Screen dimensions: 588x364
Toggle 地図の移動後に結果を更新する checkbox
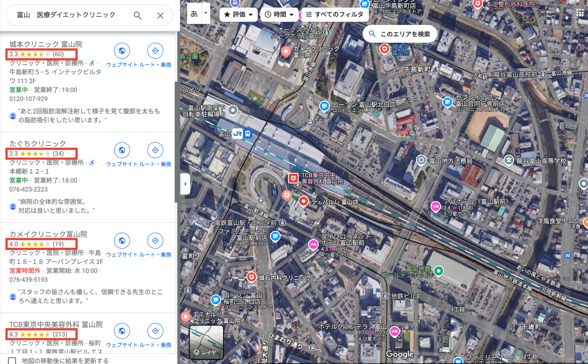(x=12, y=361)
